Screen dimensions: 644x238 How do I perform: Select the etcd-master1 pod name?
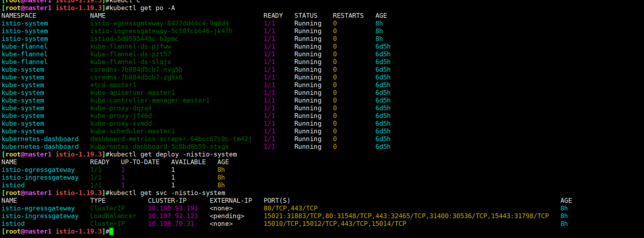(113, 85)
